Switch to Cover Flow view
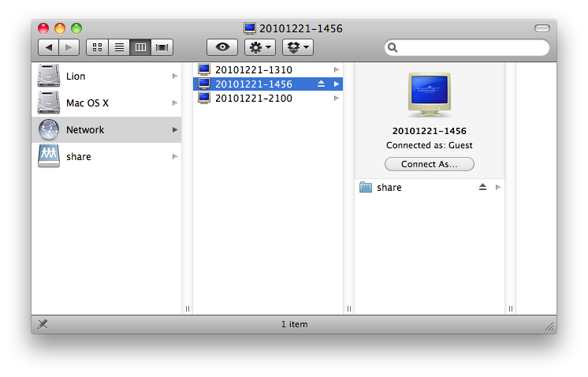Viewport: 588px width, 377px height. tap(162, 47)
